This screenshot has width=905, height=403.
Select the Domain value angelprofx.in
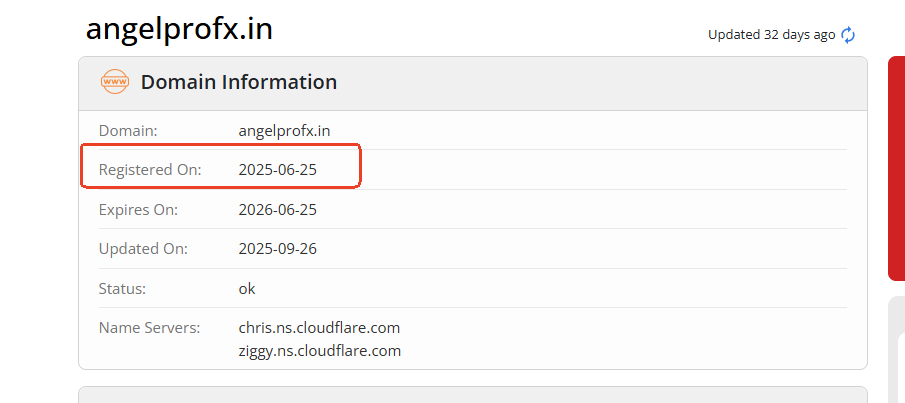(284, 130)
